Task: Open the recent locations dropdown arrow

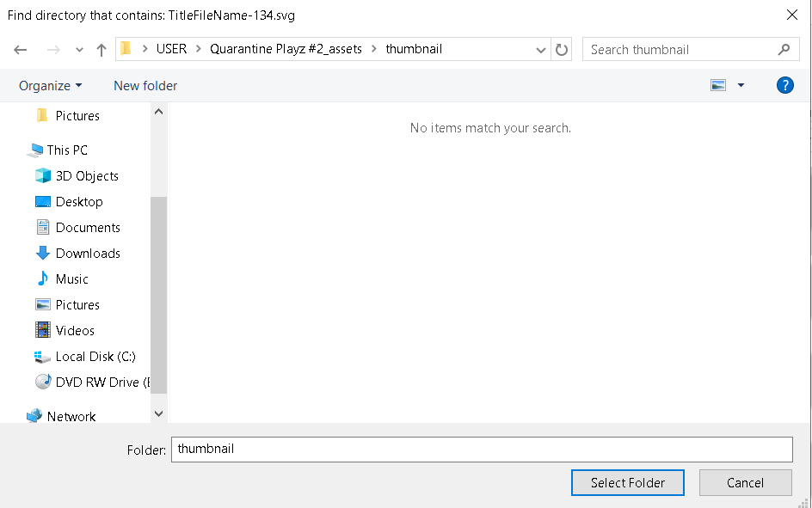Action: point(79,50)
